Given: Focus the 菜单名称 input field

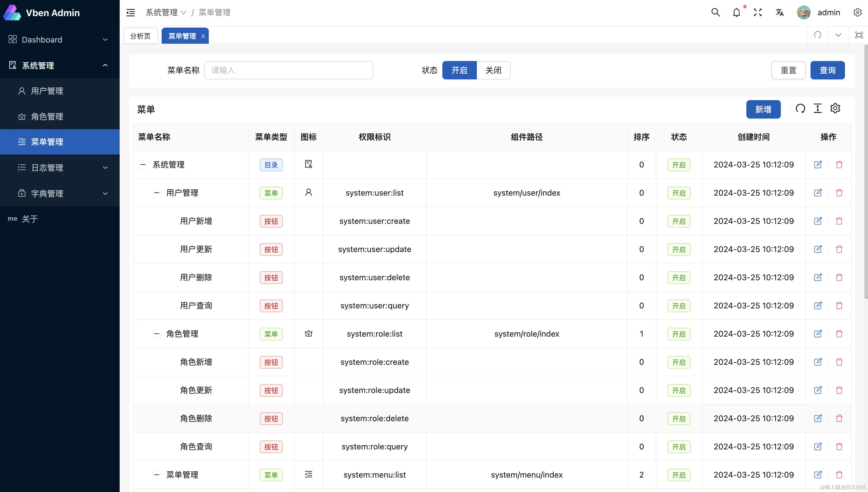Looking at the screenshot, I should click(x=288, y=70).
